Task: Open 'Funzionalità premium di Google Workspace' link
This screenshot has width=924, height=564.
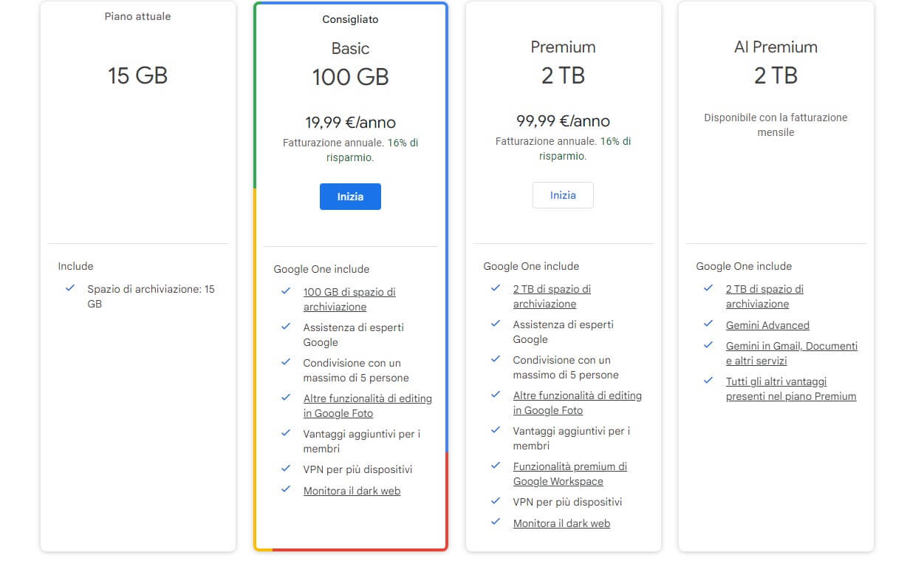Action: [570, 474]
